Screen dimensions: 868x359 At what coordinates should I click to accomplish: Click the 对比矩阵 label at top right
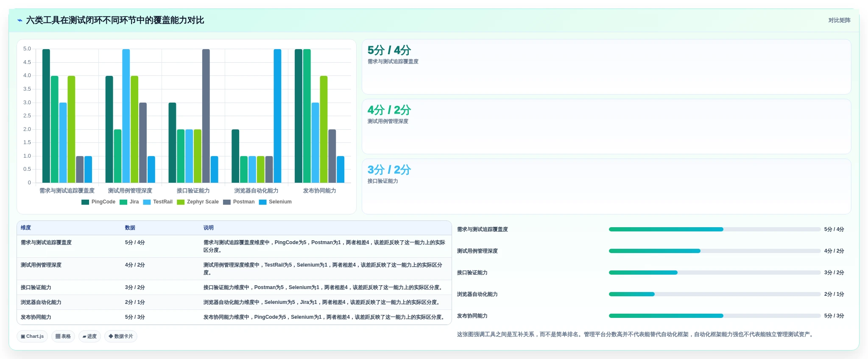pyautogui.click(x=839, y=20)
